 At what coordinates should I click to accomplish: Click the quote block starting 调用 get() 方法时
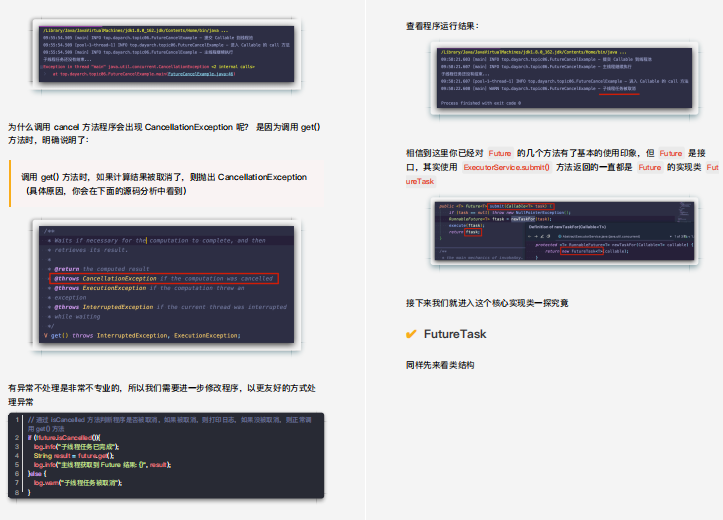click(167, 183)
